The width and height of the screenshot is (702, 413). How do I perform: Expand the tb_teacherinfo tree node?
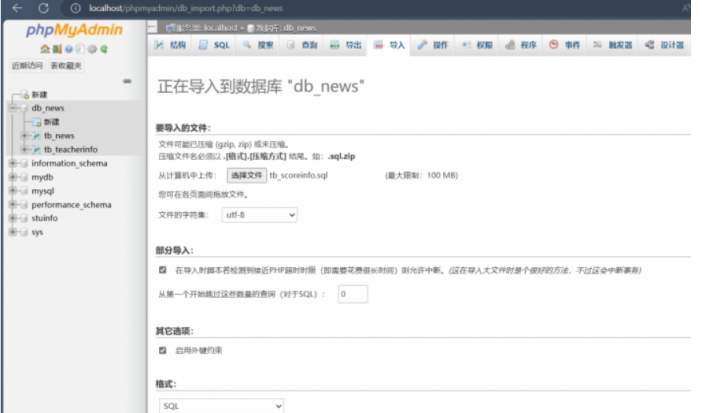(25, 149)
